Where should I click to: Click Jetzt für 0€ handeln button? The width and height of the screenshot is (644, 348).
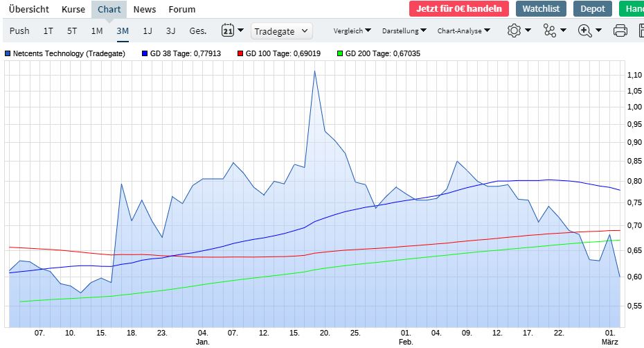(459, 8)
